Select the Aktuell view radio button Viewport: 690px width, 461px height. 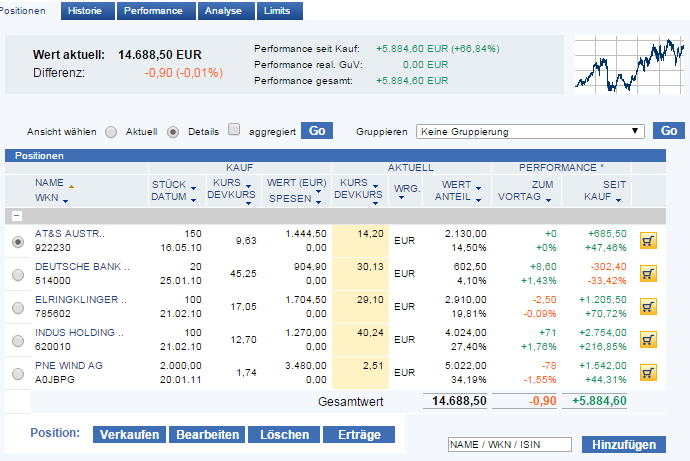click(x=111, y=132)
